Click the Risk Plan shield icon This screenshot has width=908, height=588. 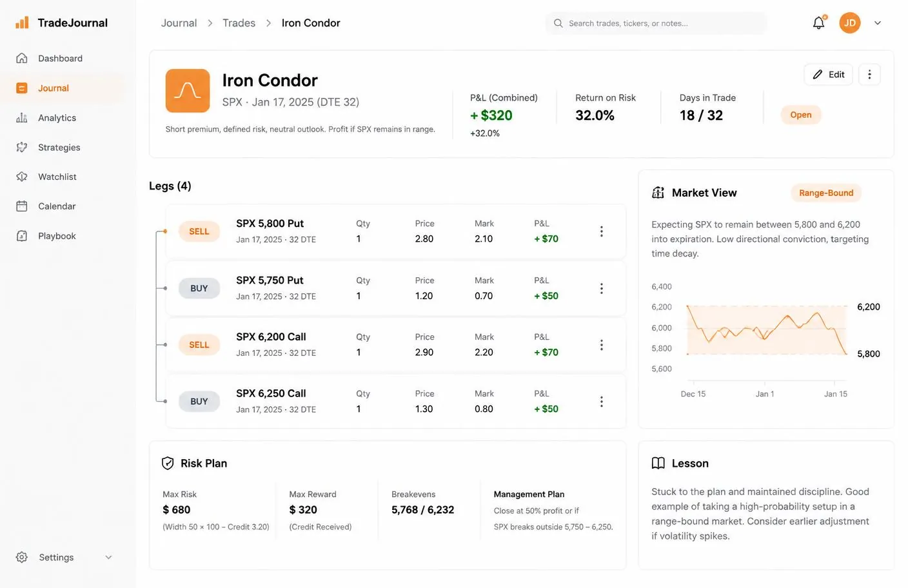[168, 463]
